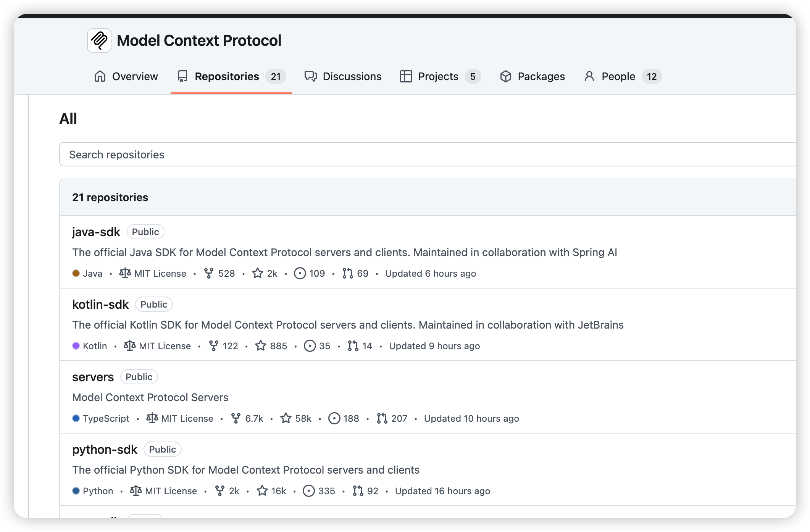Open the servers repository link
The height and width of the screenshot is (532, 810).
pos(93,377)
